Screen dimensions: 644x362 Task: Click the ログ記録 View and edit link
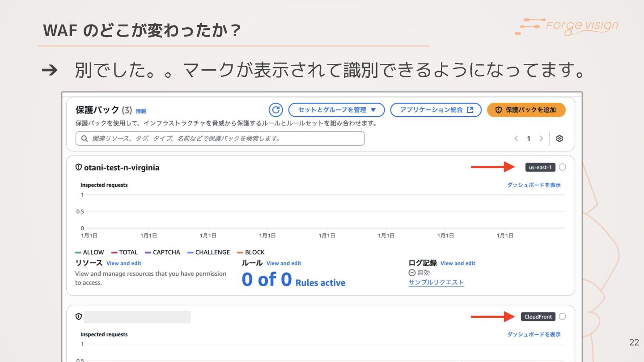click(x=458, y=263)
